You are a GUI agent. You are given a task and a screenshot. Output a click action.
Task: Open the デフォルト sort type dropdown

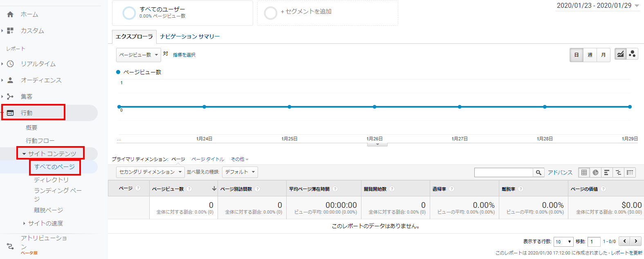pos(240,172)
